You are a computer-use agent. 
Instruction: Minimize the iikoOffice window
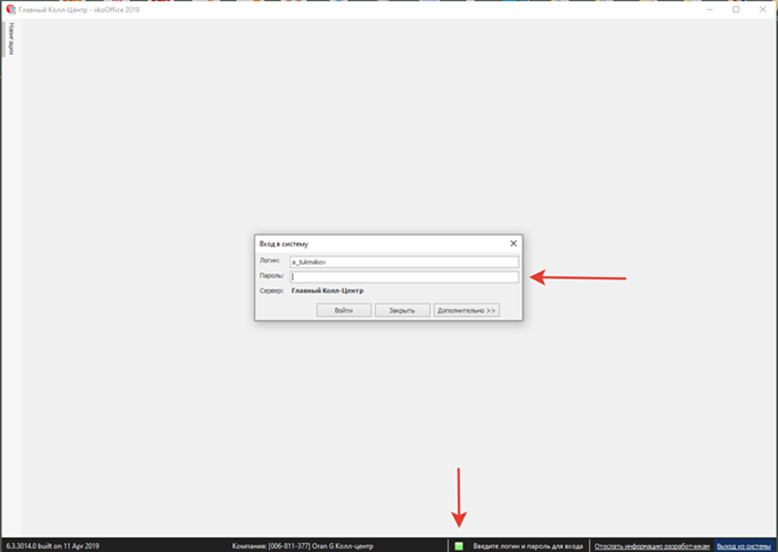click(708, 9)
